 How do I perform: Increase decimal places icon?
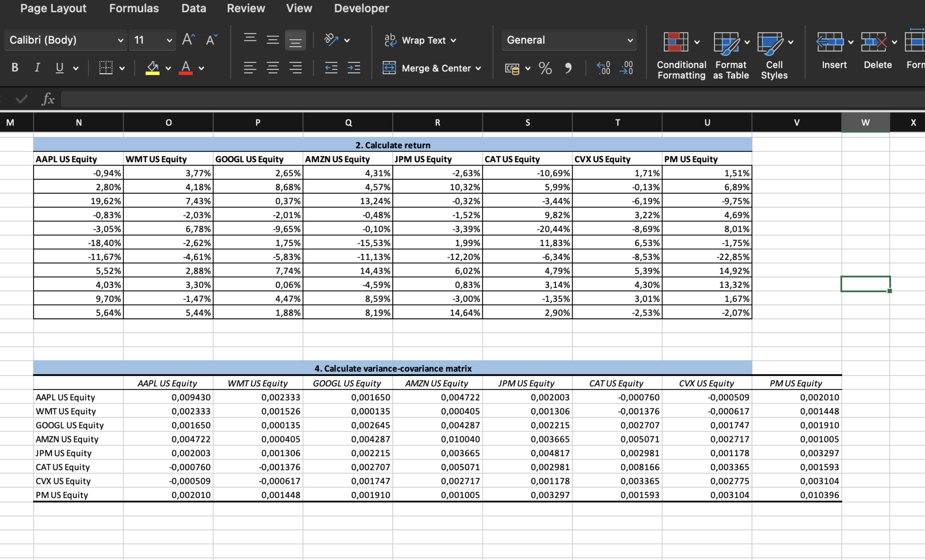[x=603, y=68]
